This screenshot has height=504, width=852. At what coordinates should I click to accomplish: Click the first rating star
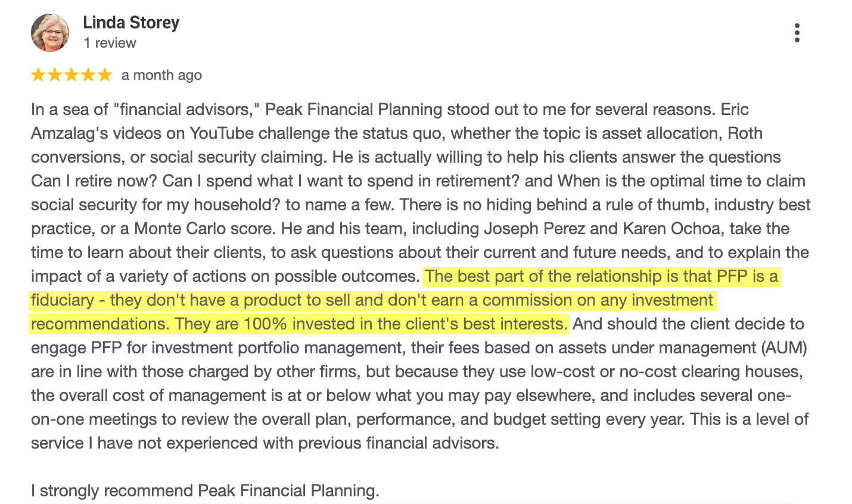[x=38, y=75]
